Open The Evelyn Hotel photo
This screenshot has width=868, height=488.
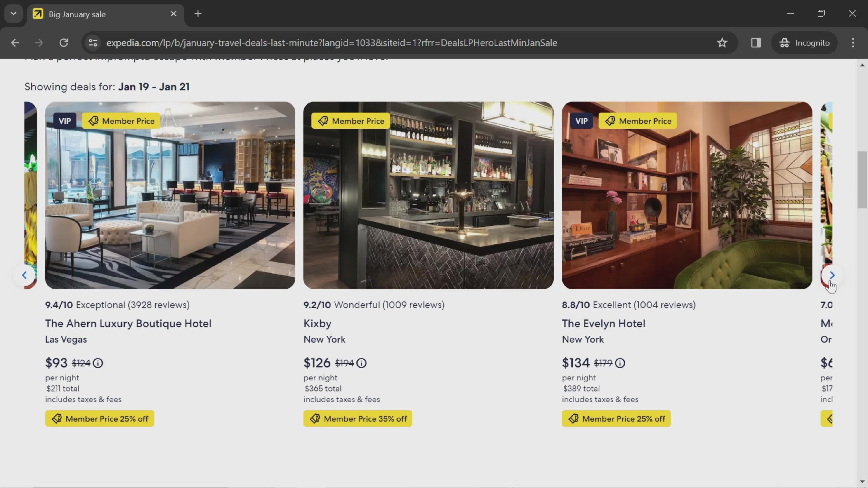[687, 195]
